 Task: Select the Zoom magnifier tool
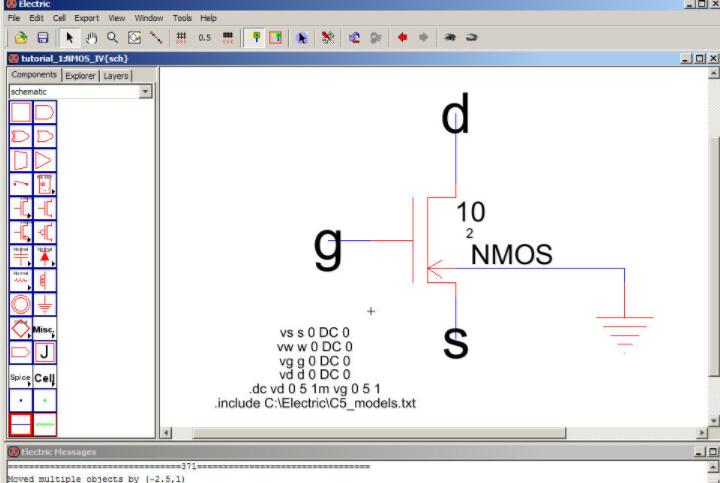point(111,37)
